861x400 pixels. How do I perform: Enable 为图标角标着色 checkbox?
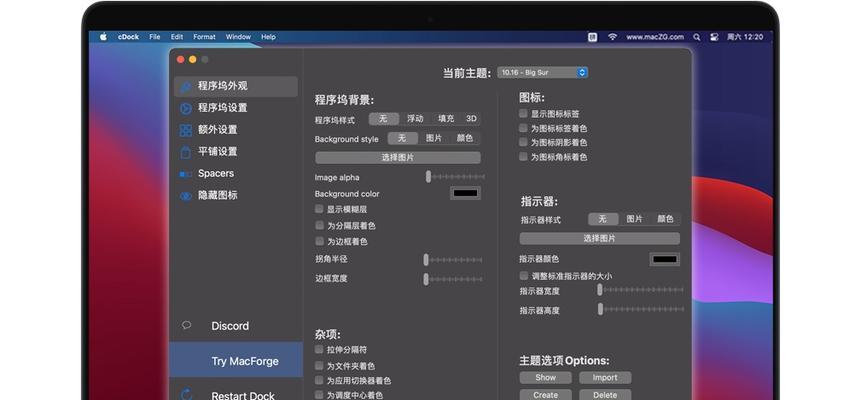(x=523, y=157)
